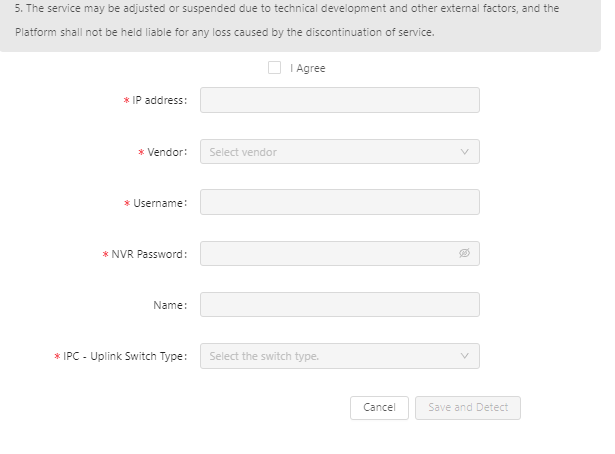Click the IPC - Uplink Switch Type label

pyautogui.click(x=125, y=356)
